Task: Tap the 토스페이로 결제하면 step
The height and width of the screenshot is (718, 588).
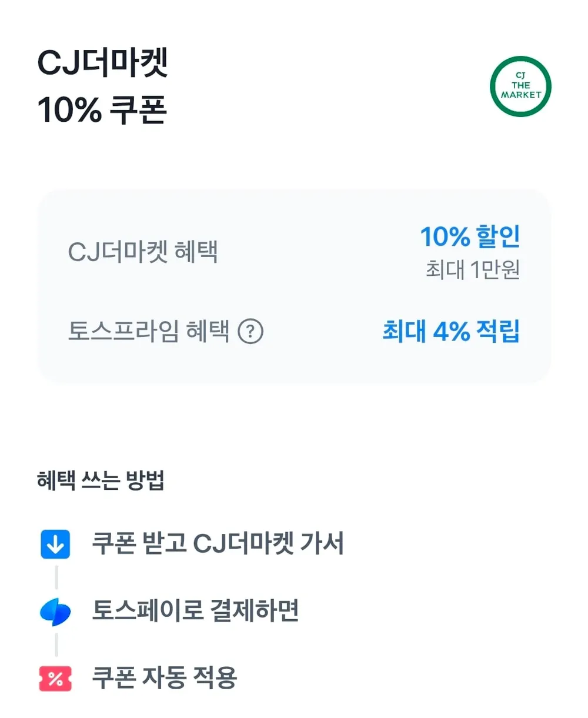Action: (x=196, y=611)
